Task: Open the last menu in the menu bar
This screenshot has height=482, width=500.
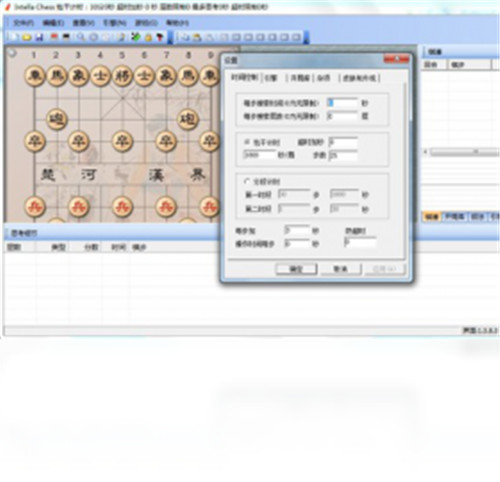Action: click(x=177, y=23)
